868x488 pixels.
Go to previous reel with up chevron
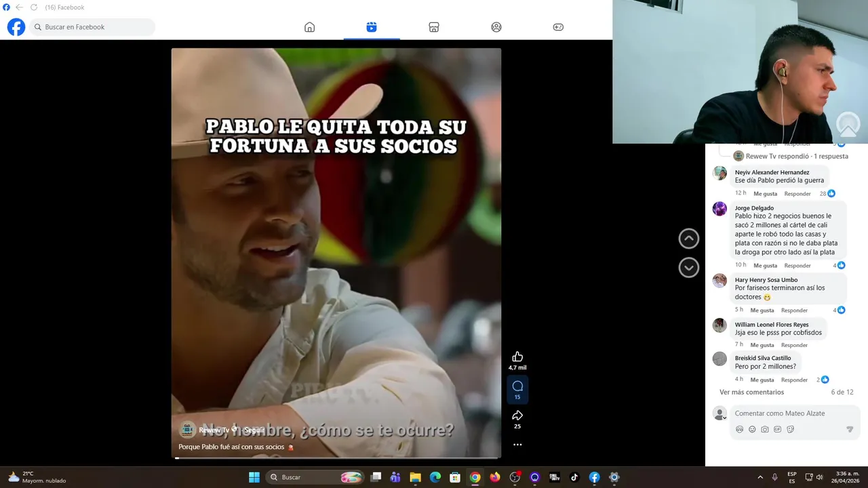pyautogui.click(x=689, y=239)
